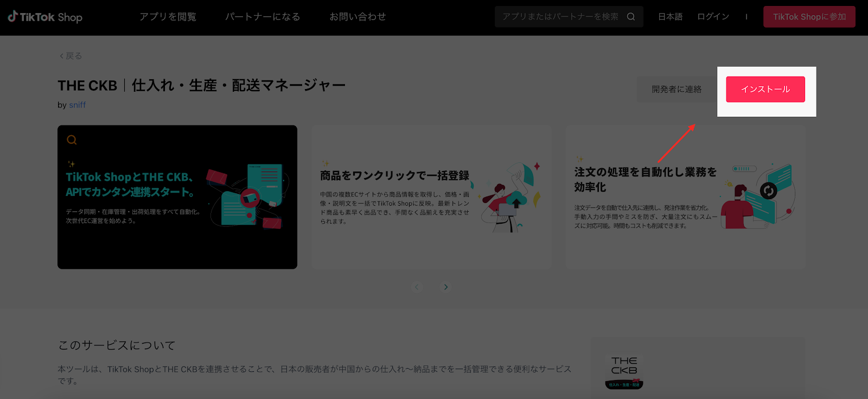The height and width of the screenshot is (399, 868).
Task: Open お問い合わせ menu item
Action: point(358,17)
